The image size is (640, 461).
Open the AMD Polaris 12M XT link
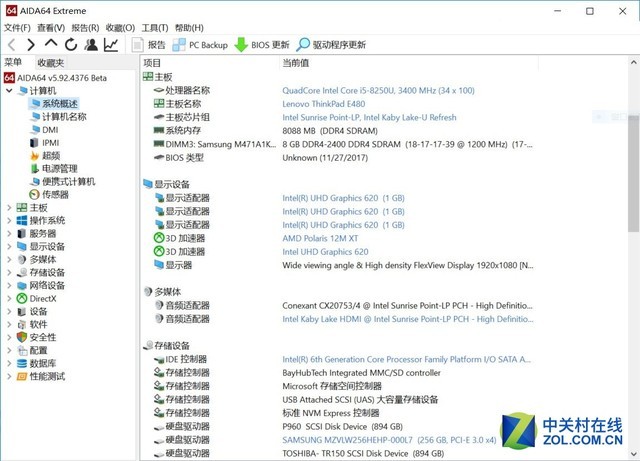coord(320,238)
